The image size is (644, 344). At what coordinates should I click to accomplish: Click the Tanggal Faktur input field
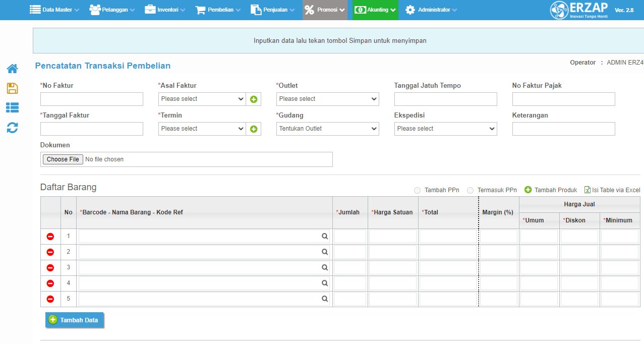pos(92,129)
